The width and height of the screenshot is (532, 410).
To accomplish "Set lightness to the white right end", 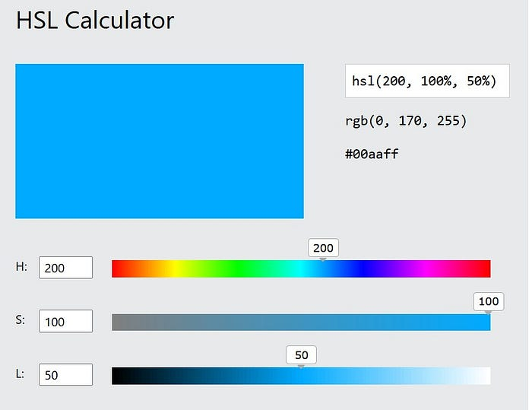I will (488, 375).
